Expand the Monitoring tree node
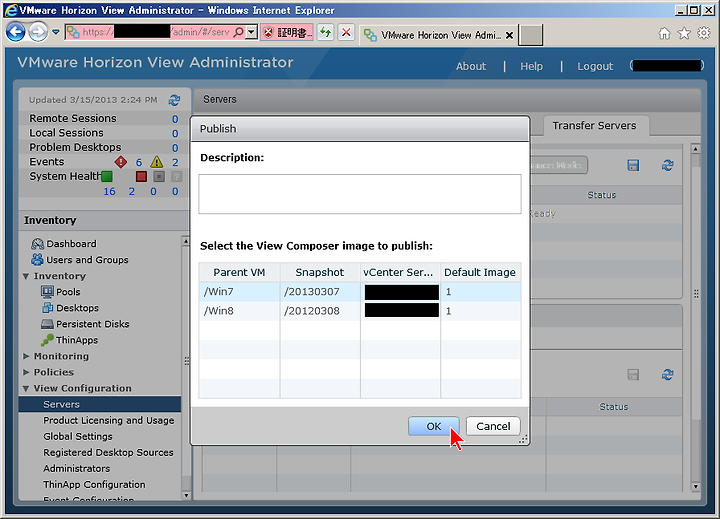Viewport: 720px width, 519px height. pyautogui.click(x=26, y=356)
